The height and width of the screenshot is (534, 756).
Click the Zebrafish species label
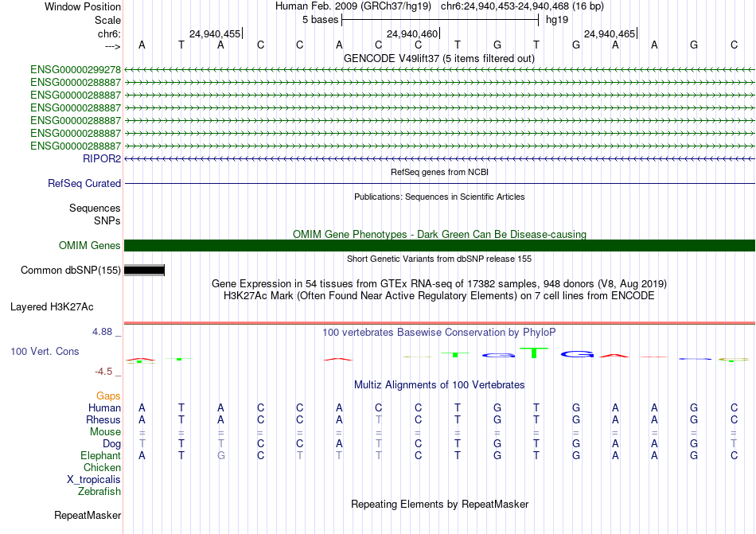click(99, 492)
